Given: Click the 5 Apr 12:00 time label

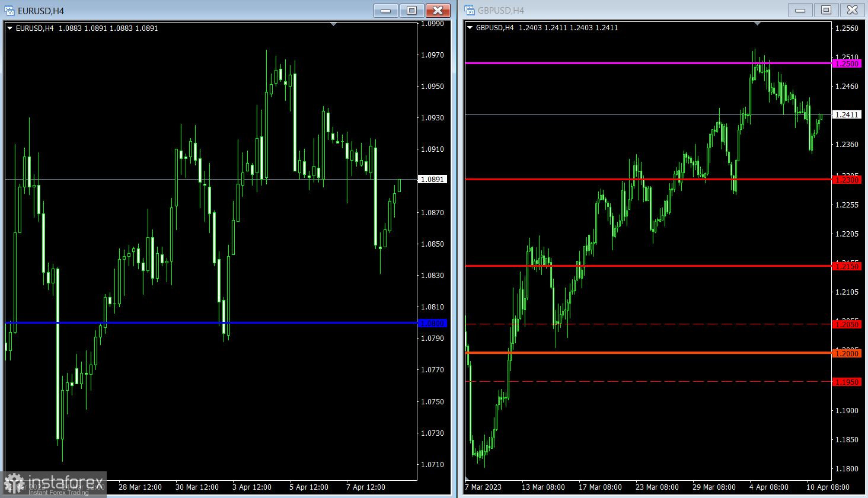Looking at the screenshot, I should (x=309, y=487).
